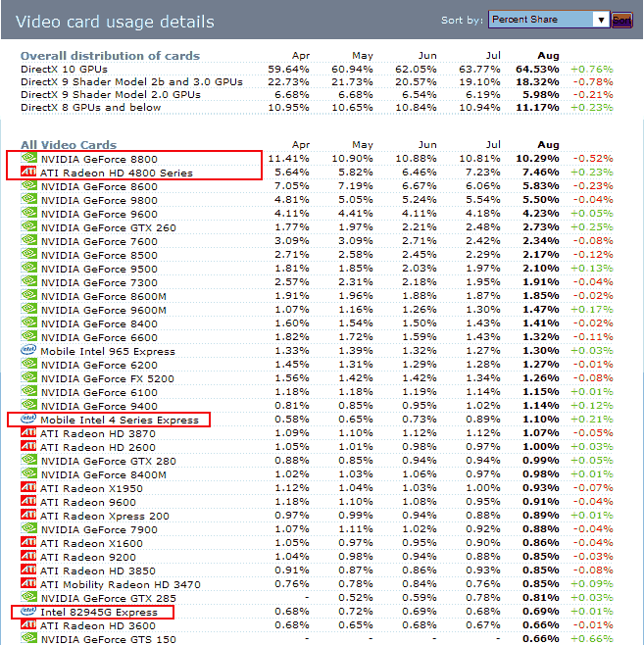Click ATI icon beside Radeon Xpress 200

tap(28, 515)
